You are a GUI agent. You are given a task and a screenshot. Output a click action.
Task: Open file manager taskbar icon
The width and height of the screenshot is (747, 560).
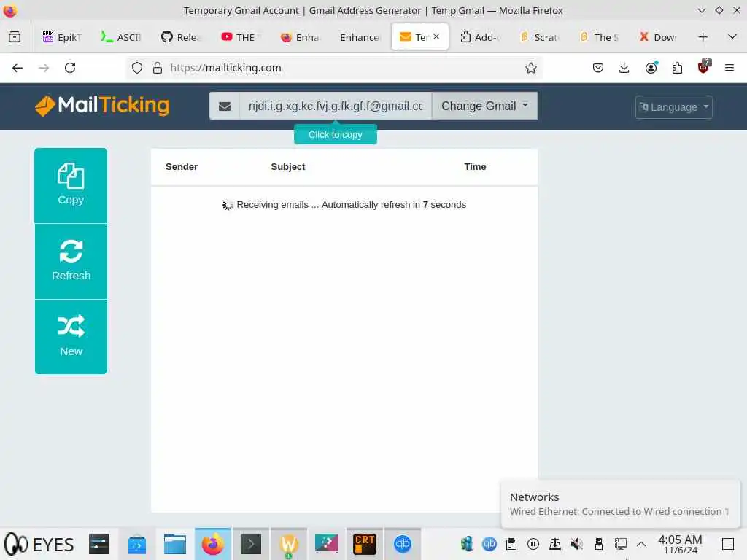click(175, 544)
